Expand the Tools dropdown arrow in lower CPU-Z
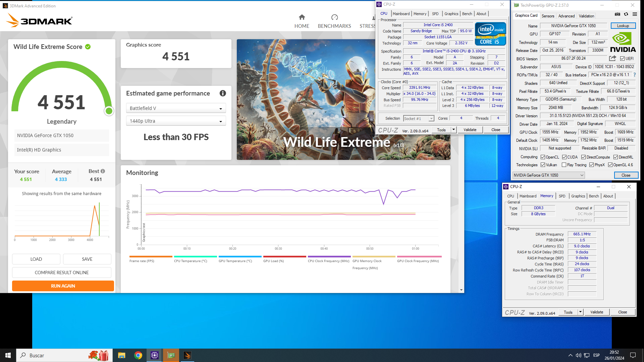 click(x=580, y=312)
